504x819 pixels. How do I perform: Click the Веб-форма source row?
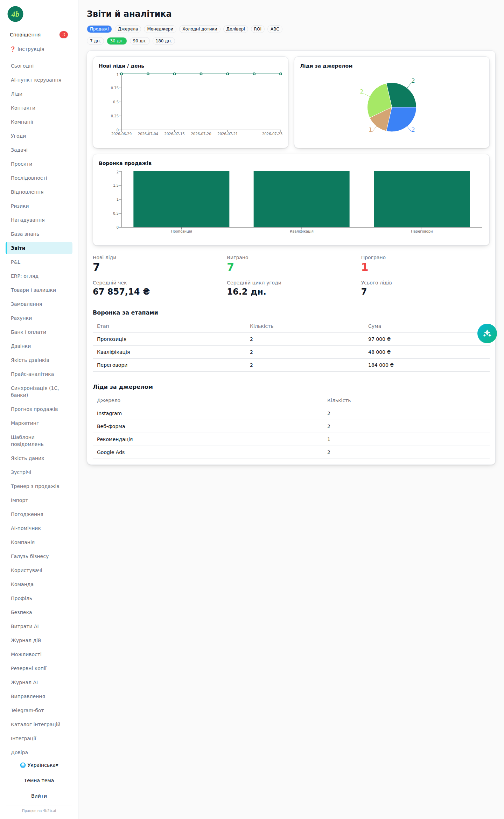(x=291, y=426)
